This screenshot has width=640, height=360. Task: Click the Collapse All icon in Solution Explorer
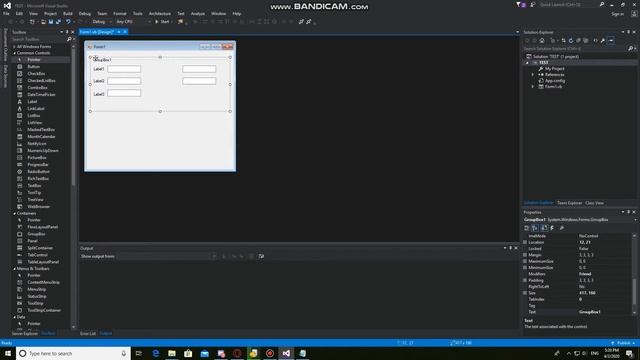click(578, 40)
